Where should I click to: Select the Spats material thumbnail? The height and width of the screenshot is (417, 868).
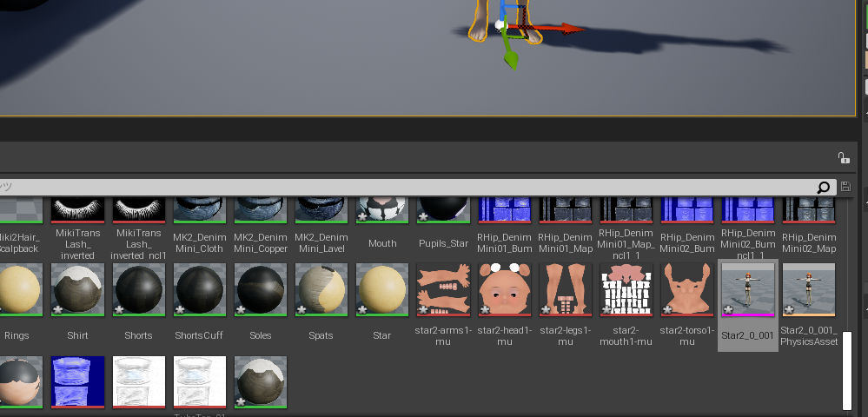click(x=321, y=289)
